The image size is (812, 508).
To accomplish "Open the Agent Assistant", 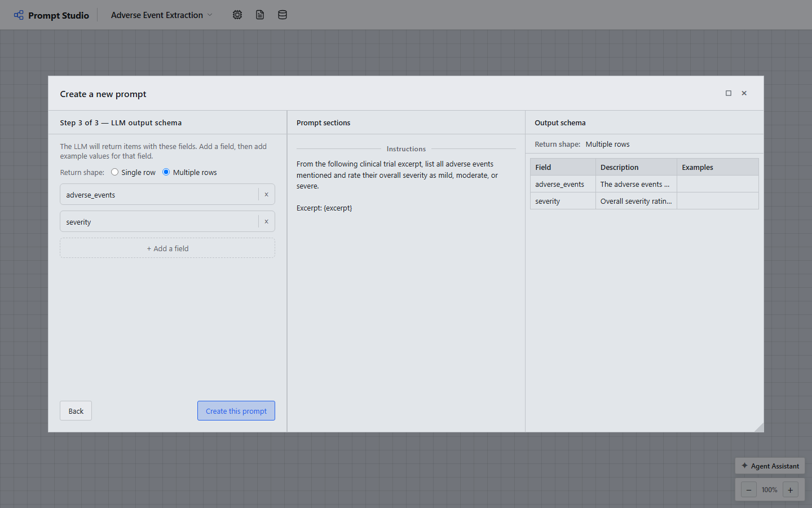I will pos(770,466).
